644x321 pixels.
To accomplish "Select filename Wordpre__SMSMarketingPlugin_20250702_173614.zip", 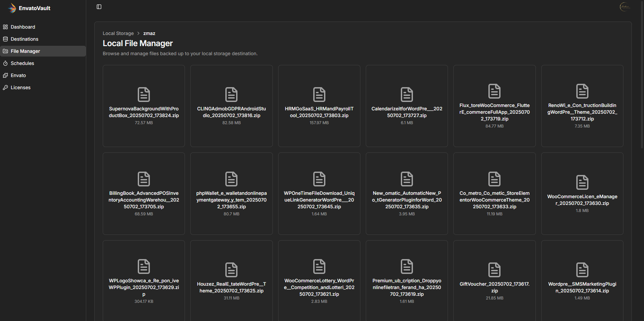I will 582,287.
